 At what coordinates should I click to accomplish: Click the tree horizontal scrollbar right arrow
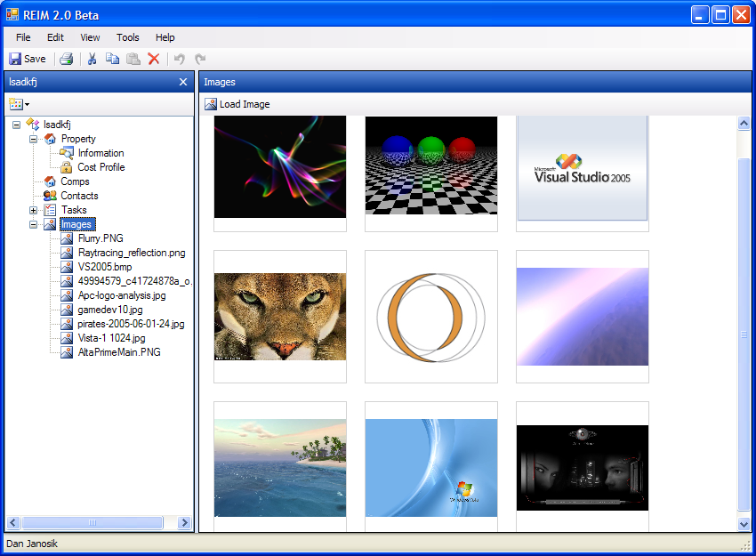click(x=184, y=523)
